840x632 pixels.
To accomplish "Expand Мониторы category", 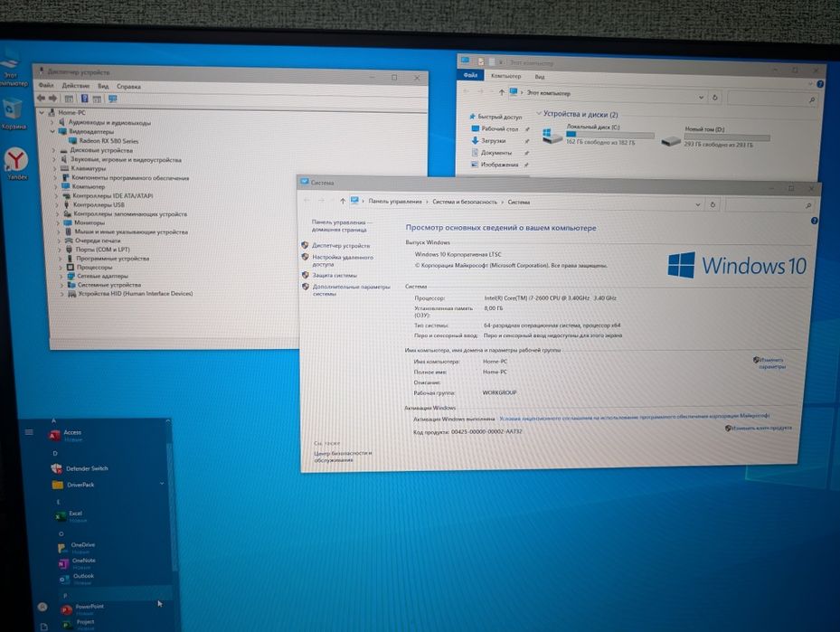I will coord(58,222).
